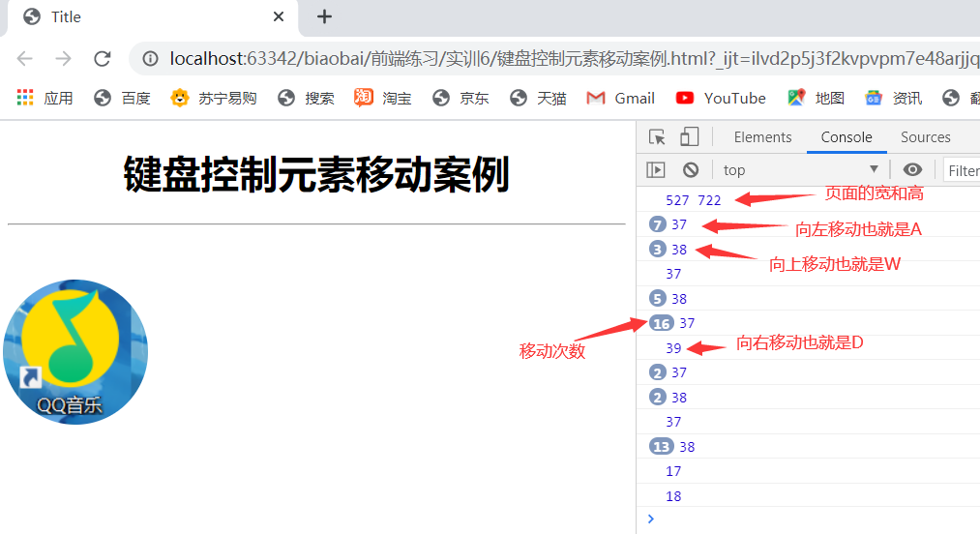Click the 2 badge beside value 38
The height and width of the screenshot is (534, 980).
pyautogui.click(x=657, y=397)
